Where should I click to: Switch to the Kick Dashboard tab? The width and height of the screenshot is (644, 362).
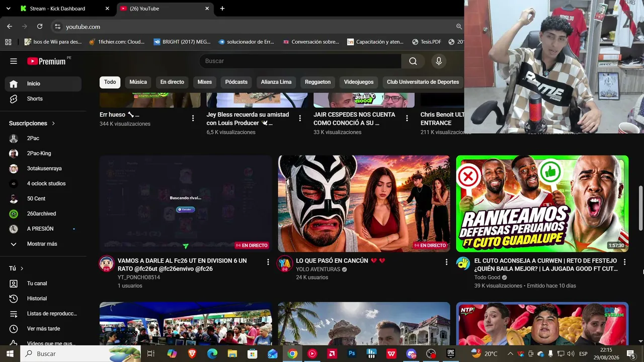click(x=64, y=9)
